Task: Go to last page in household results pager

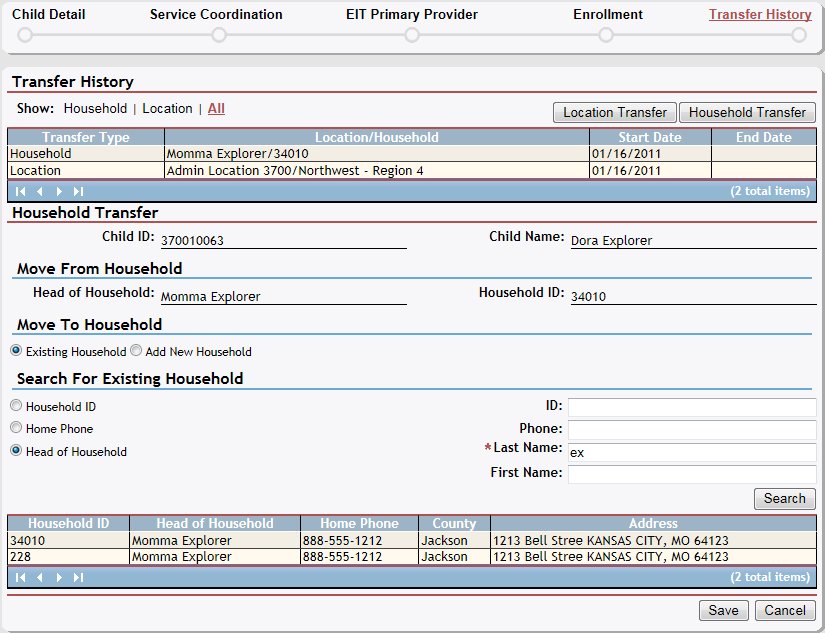Action: tap(78, 577)
